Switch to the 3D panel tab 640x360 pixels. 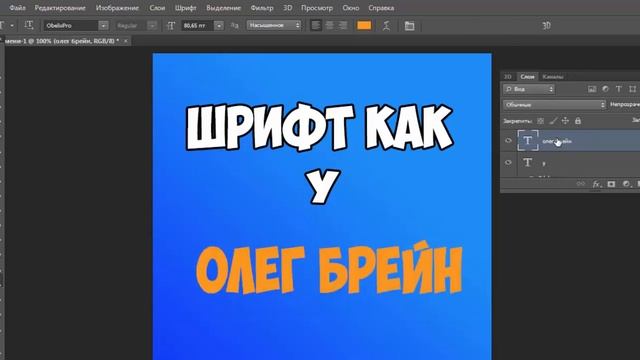coord(508,76)
